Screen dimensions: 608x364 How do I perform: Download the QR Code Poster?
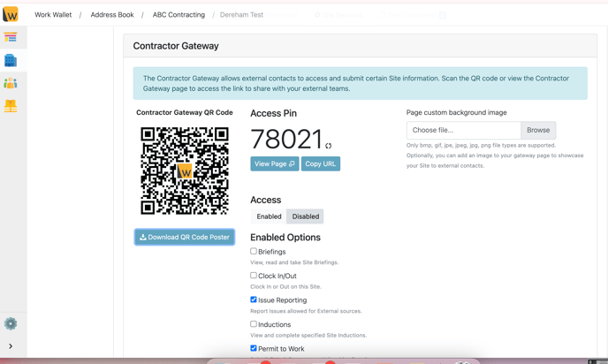(185, 237)
